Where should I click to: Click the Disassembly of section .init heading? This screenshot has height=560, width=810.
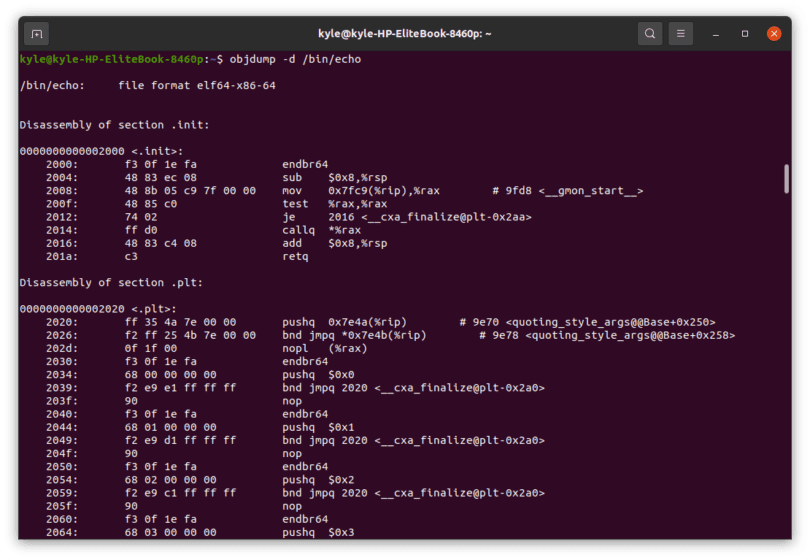coord(114,125)
